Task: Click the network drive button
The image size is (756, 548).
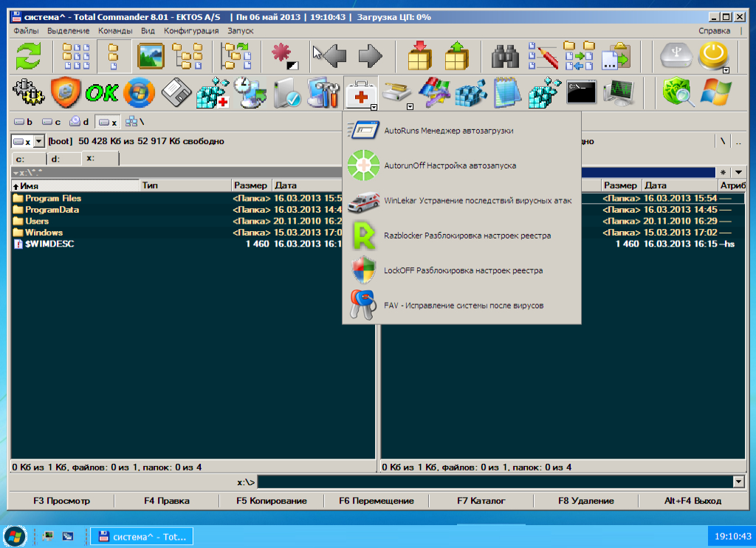Action: pos(135,122)
